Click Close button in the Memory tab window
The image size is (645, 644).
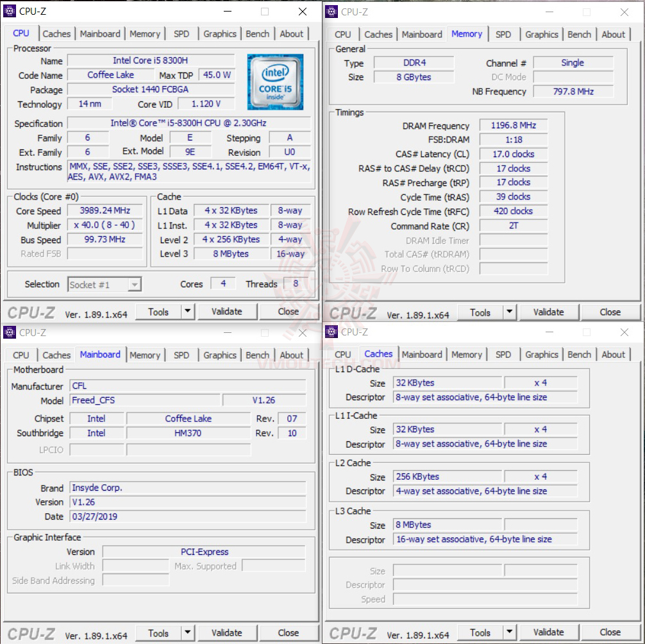coord(610,312)
